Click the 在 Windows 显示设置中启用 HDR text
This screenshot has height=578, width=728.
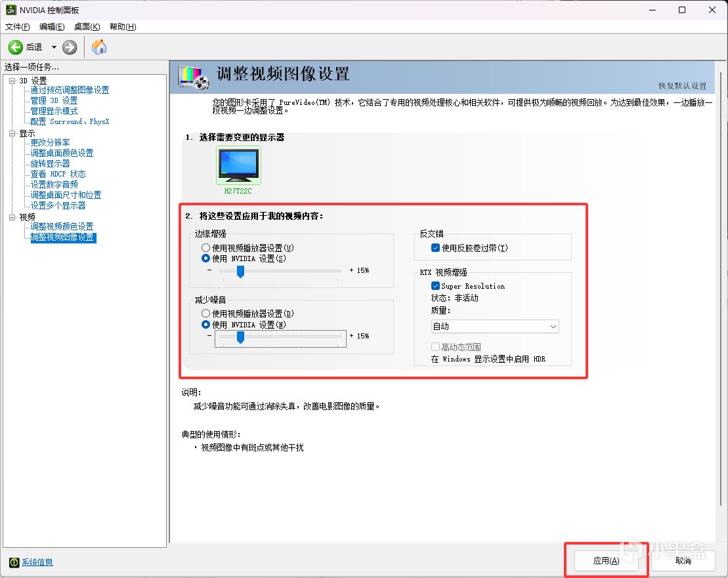(x=488, y=359)
